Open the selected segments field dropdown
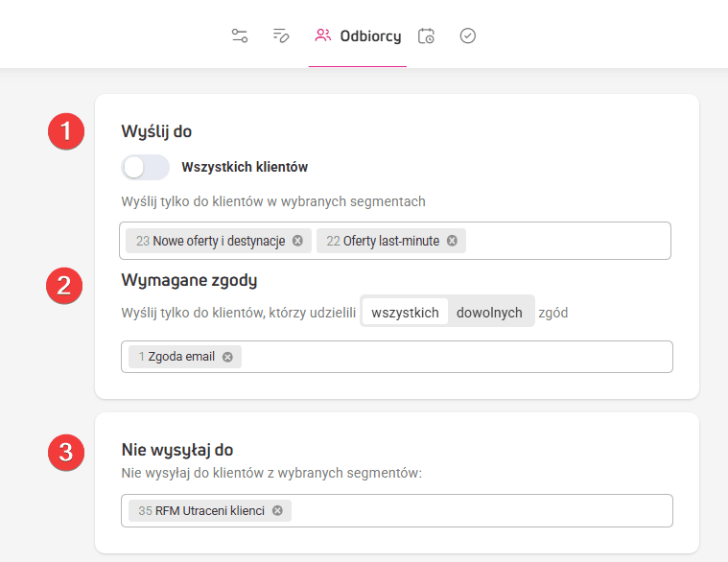The image size is (728, 562). 566,241
